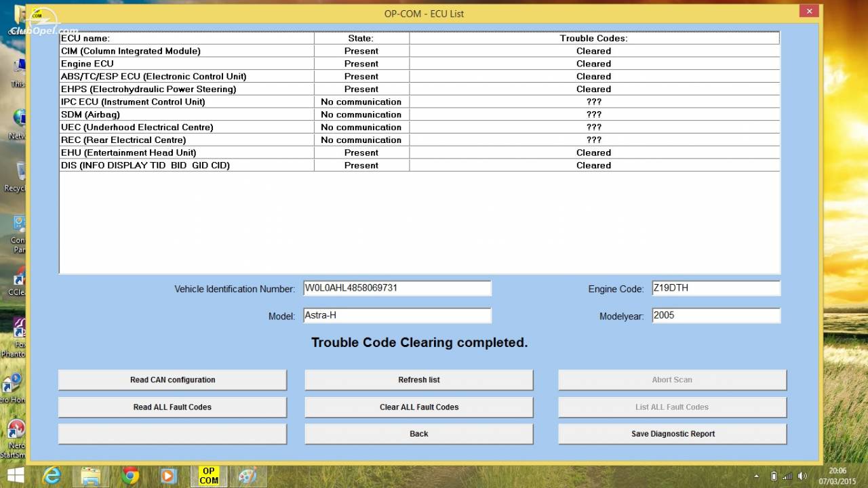Viewport: 868px width, 488px height.
Task: Select 'CIM (Column Integrated Module)' row
Action: (419, 51)
